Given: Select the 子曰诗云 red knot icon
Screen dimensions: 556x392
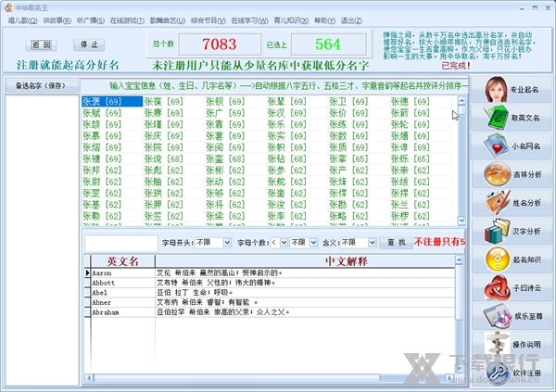Looking at the screenshot, I should tap(497, 287).
